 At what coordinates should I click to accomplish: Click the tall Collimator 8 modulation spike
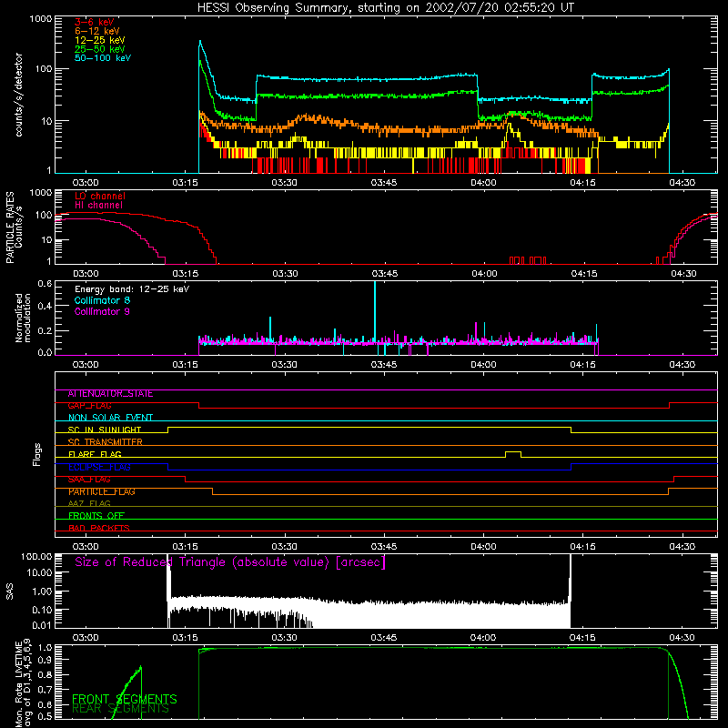(x=375, y=311)
